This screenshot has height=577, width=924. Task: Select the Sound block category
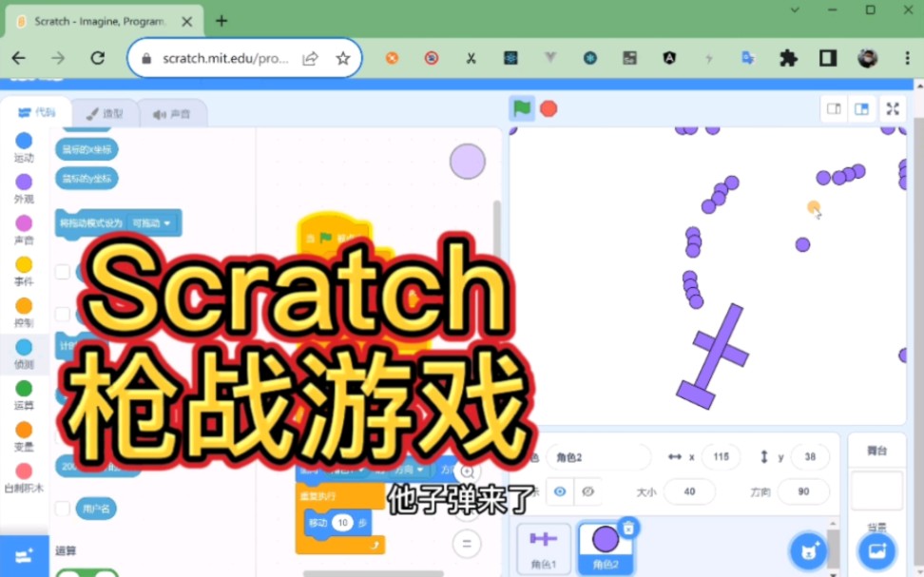[24, 230]
